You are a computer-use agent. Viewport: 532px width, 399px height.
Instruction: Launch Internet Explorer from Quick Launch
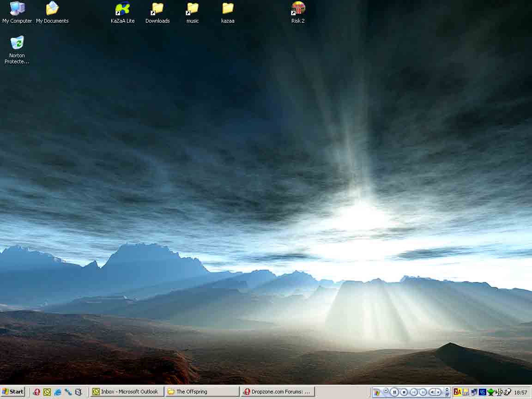click(58, 392)
